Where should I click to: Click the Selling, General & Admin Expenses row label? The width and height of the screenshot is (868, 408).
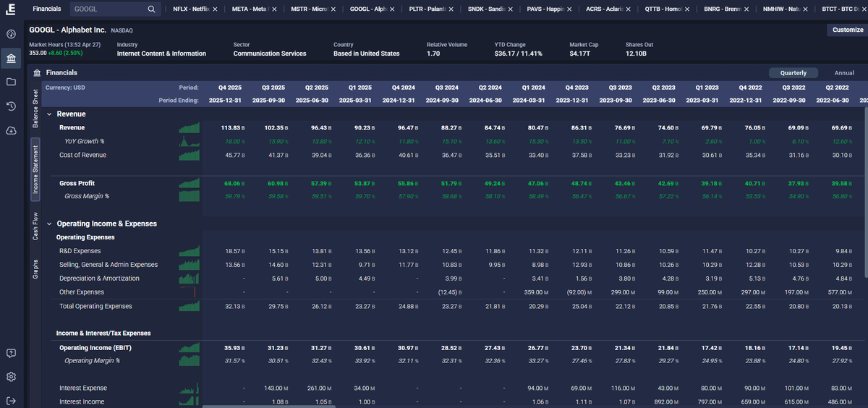[x=109, y=265]
